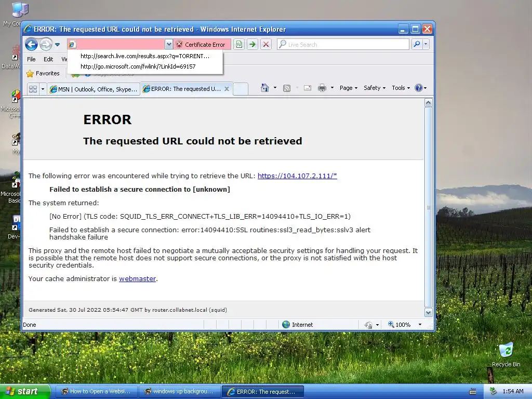Click the green Go arrow button

(x=252, y=45)
